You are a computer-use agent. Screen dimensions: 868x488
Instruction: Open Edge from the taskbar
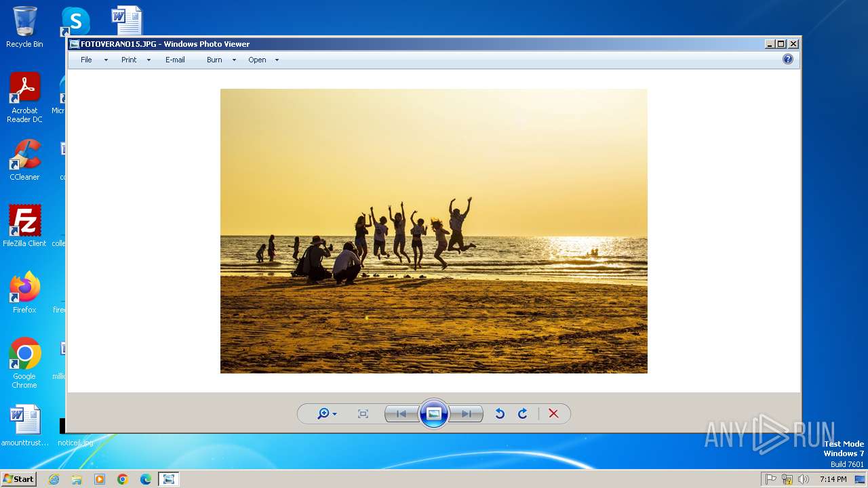pos(146,479)
